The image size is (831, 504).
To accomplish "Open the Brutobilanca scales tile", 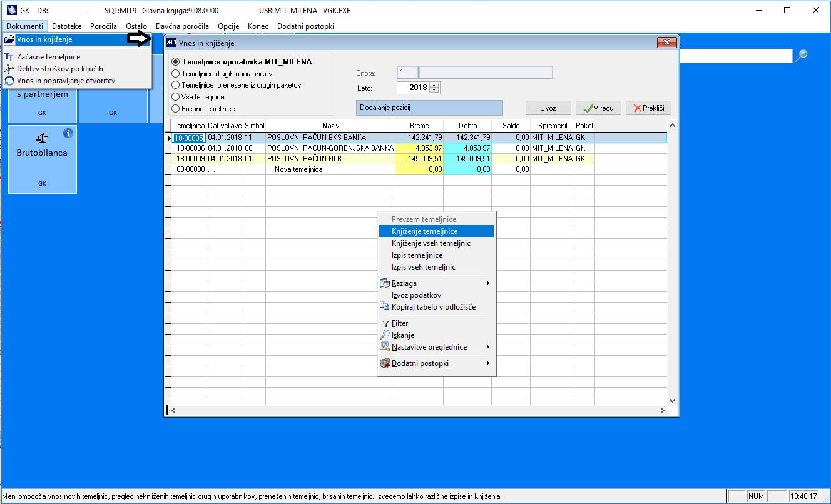I will point(42,159).
